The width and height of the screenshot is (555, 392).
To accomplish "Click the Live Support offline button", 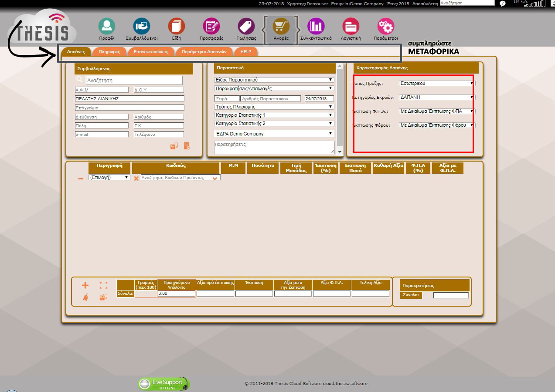I will (x=164, y=384).
